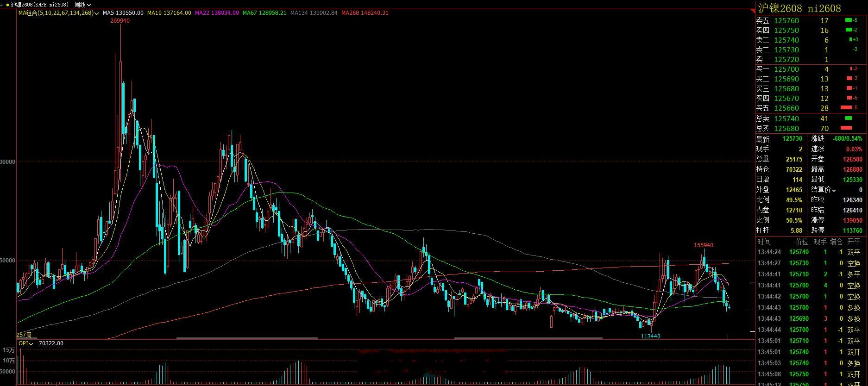Click the 257周 period count label
Image resolution: width=868 pixels, height=386 pixels.
24,335
